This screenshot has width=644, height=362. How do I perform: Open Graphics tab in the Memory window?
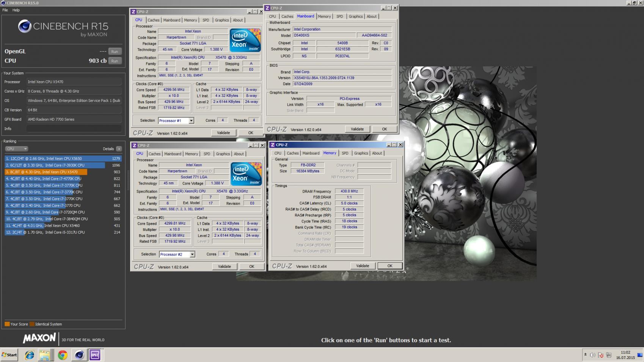coord(361,153)
